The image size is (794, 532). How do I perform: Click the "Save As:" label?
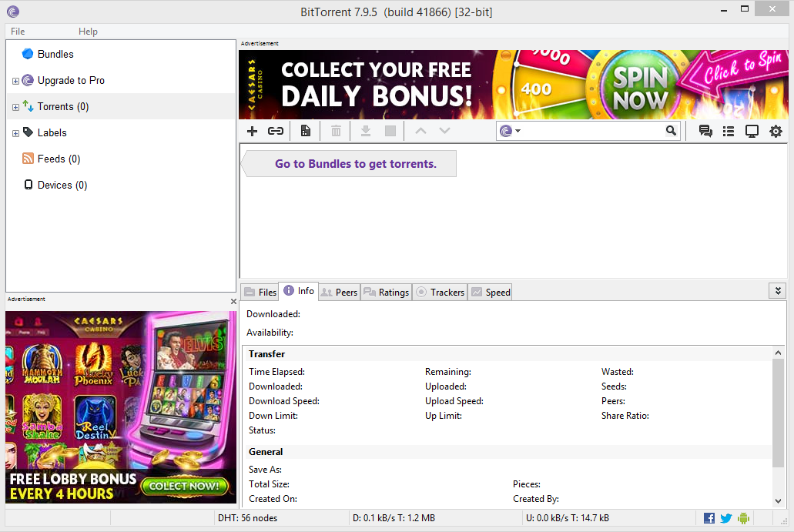coord(265,469)
